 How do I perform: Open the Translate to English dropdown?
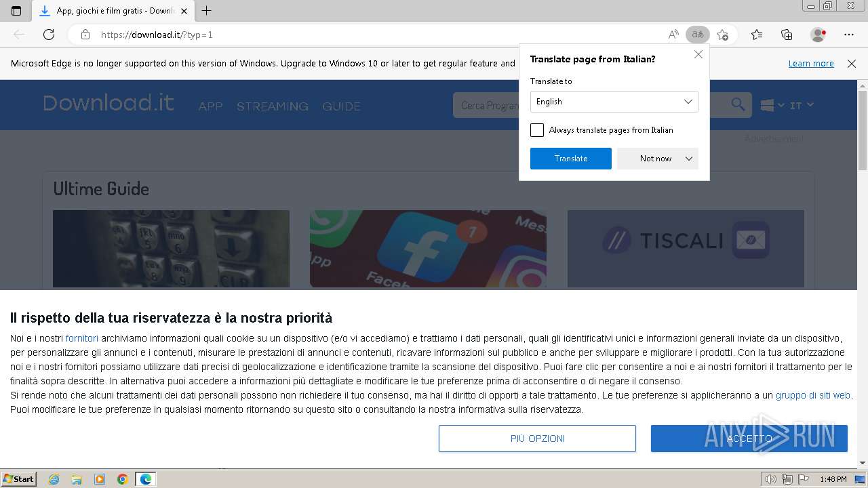pos(614,102)
